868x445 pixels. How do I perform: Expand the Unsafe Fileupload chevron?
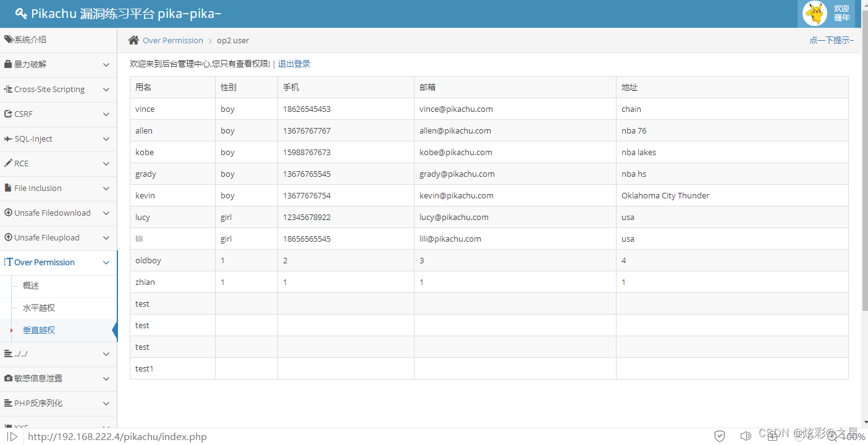[x=106, y=237]
